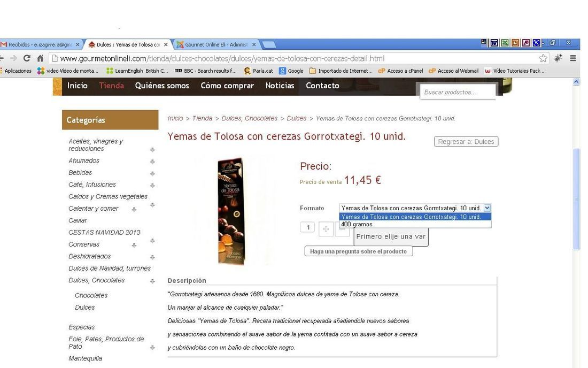
Task: Open the Formato dropdown arrow
Action: (x=487, y=208)
